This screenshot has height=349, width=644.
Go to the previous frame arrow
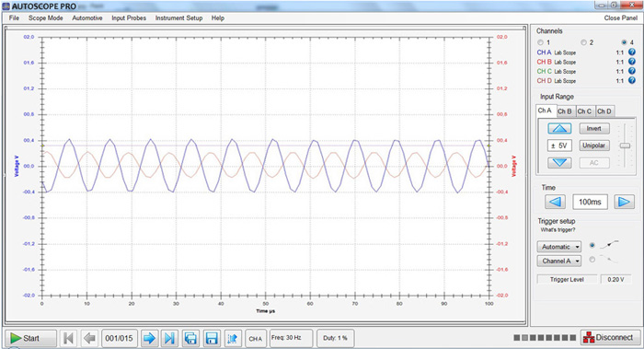pyautogui.click(x=89, y=338)
